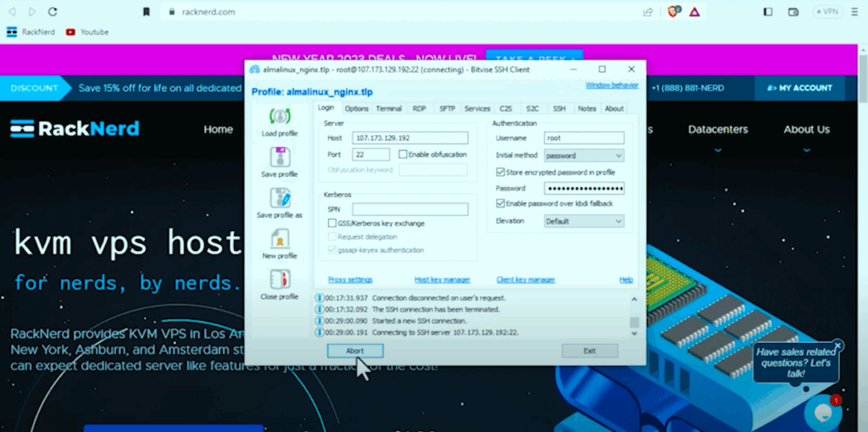The image size is (868, 432).
Task: Open the browser wallet icon
Action: (793, 12)
